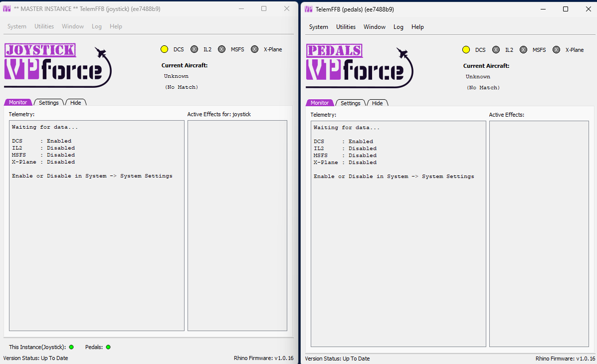The height and width of the screenshot is (364, 597).
Task: Click the Telemetry text area in joystick window
Action: (x=97, y=225)
